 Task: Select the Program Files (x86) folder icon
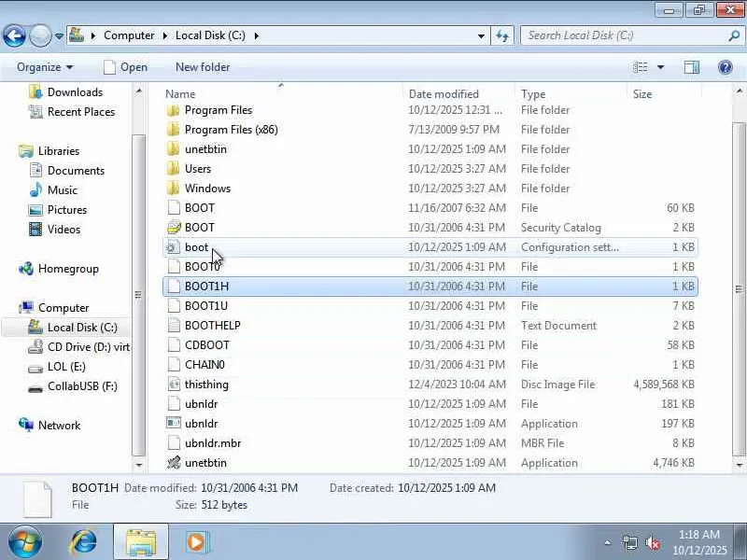click(x=174, y=130)
